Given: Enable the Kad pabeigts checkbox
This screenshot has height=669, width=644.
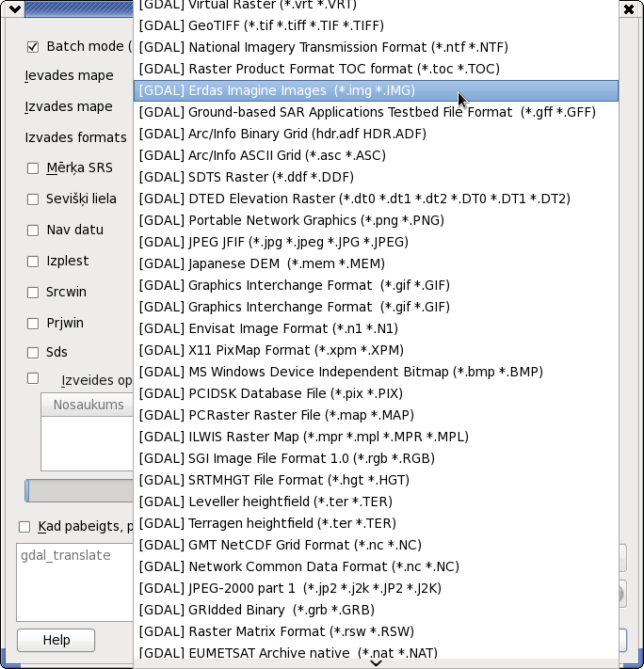Looking at the screenshot, I should coord(24,527).
